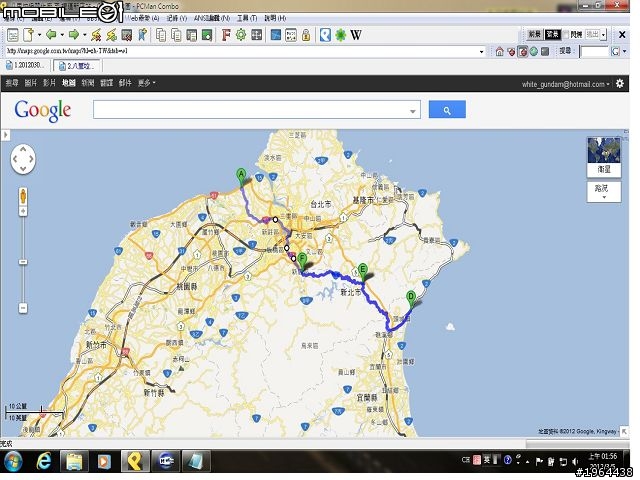The image size is (640, 480).
Task: Open the white_gundam@hotmail.com account menu
Action: click(x=565, y=84)
